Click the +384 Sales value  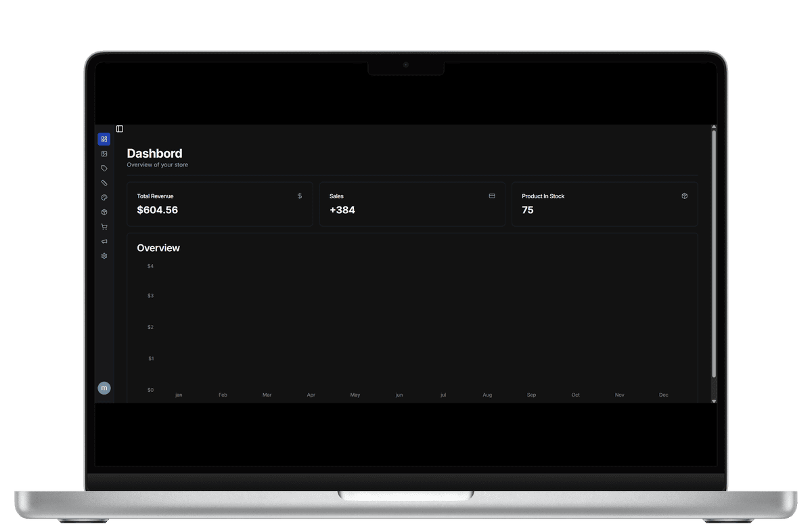pos(342,210)
